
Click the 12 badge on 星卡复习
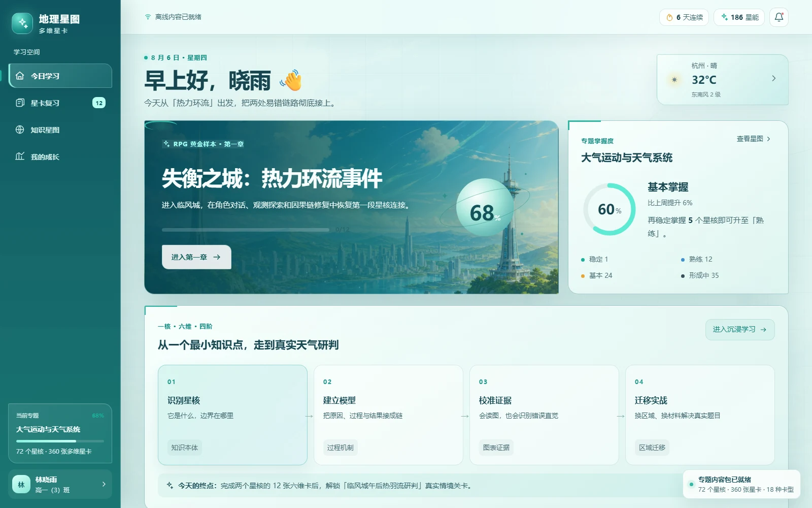click(x=99, y=103)
